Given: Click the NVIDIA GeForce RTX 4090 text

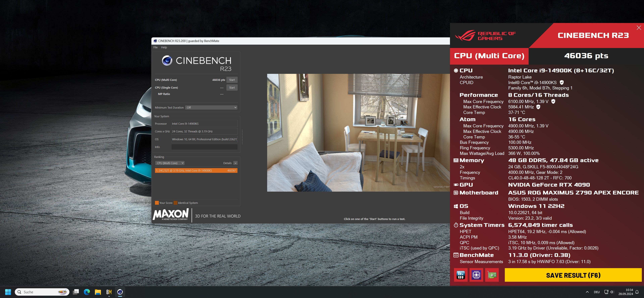Looking at the screenshot, I should (x=549, y=185).
